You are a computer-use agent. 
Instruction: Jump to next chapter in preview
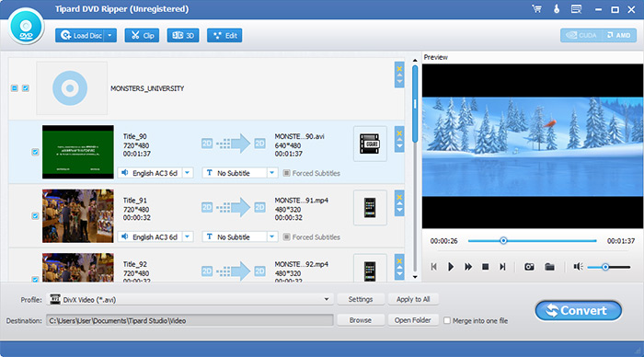(x=502, y=267)
